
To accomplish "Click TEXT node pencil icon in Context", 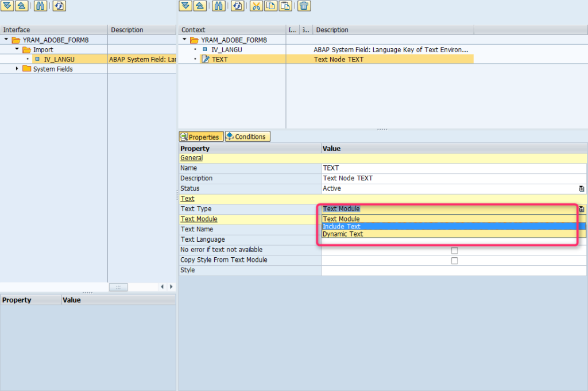I will click(x=206, y=59).
